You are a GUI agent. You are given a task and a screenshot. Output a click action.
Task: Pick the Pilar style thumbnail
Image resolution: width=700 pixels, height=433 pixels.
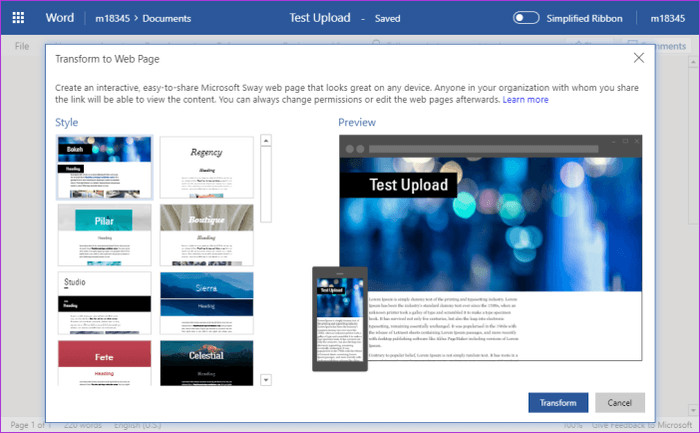click(104, 235)
